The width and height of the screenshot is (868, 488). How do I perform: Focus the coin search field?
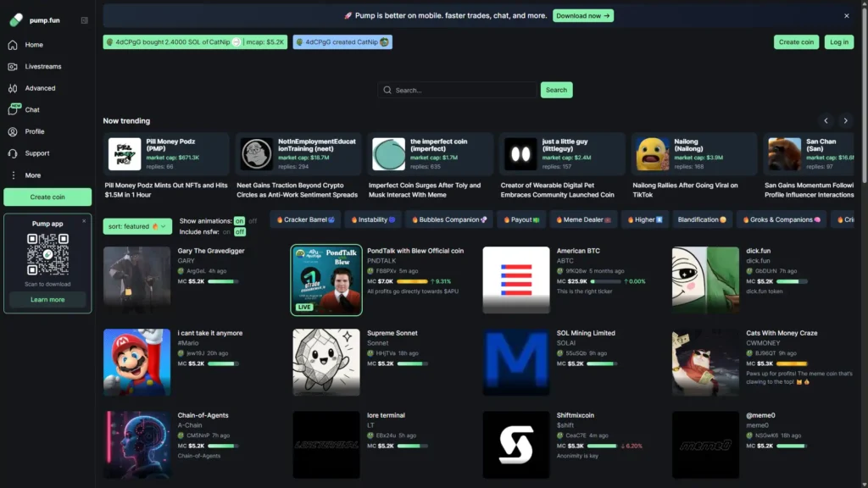click(457, 90)
